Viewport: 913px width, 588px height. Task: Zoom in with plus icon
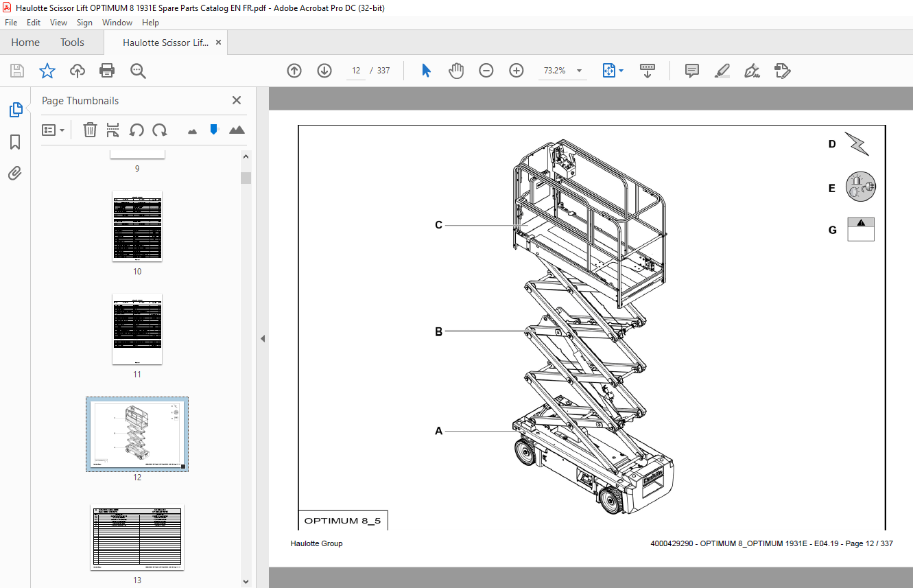[517, 71]
